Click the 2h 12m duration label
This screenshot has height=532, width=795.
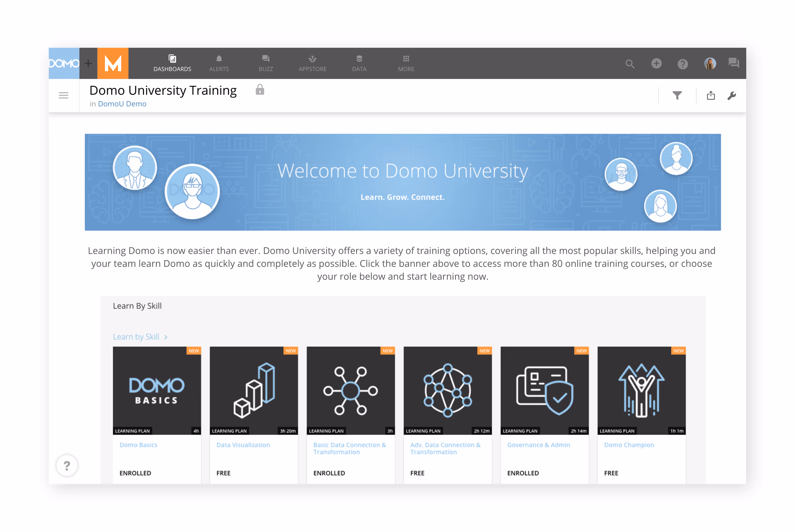[482, 431]
